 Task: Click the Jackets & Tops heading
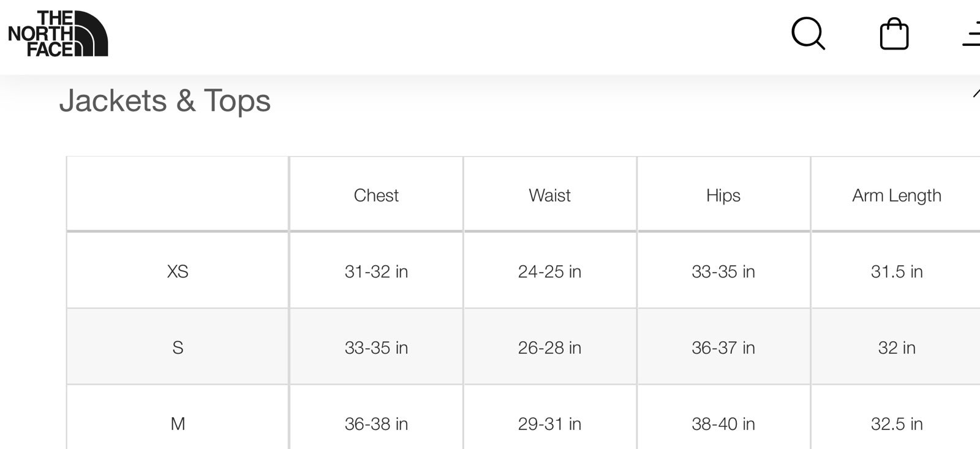coord(165,100)
